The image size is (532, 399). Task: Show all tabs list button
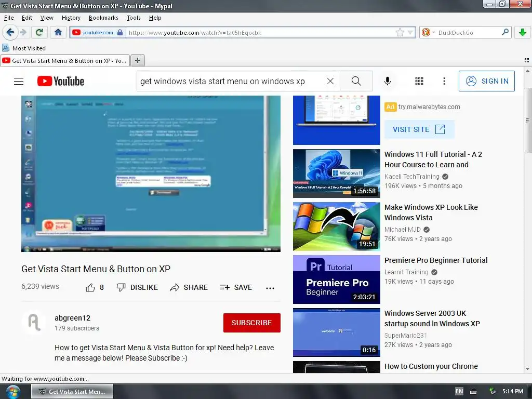[527, 60]
